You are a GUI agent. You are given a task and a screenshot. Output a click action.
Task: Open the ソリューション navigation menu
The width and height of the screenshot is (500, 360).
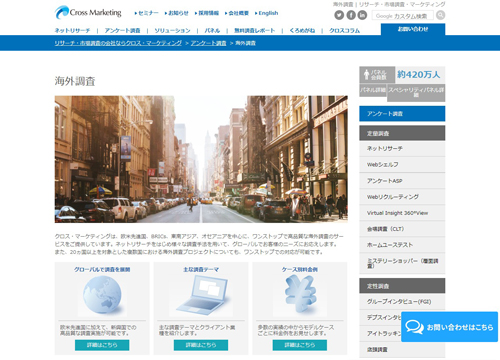172,30
